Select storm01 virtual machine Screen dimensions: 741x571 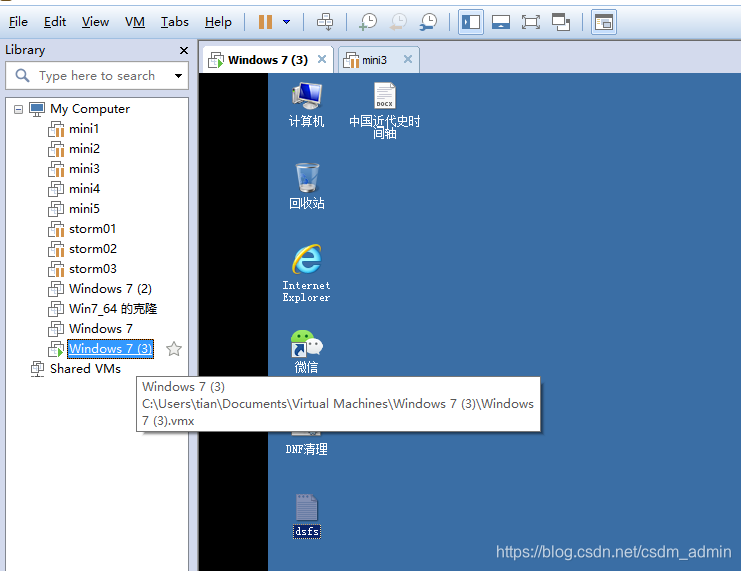[92, 228]
